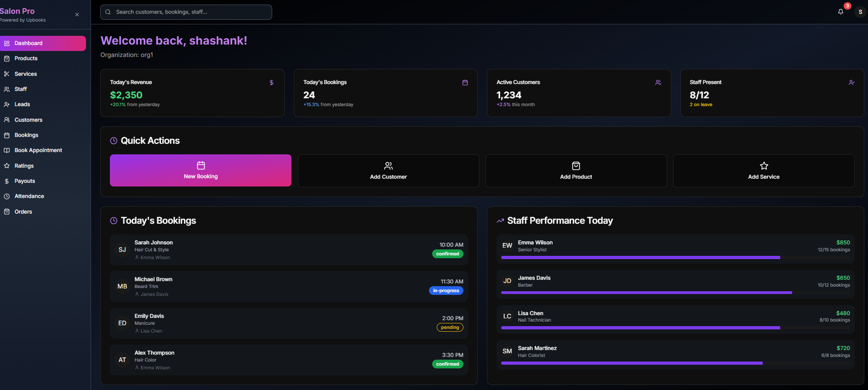Screen dimensions: 868x390
Task: Navigate to Staff section
Action: point(43,89)
